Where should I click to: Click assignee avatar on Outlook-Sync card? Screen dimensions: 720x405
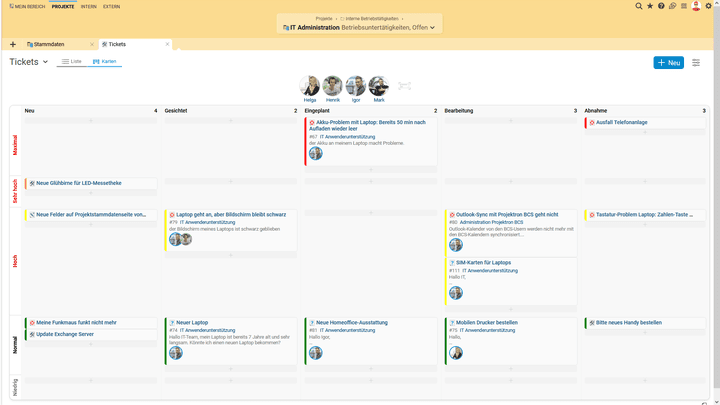pos(456,245)
